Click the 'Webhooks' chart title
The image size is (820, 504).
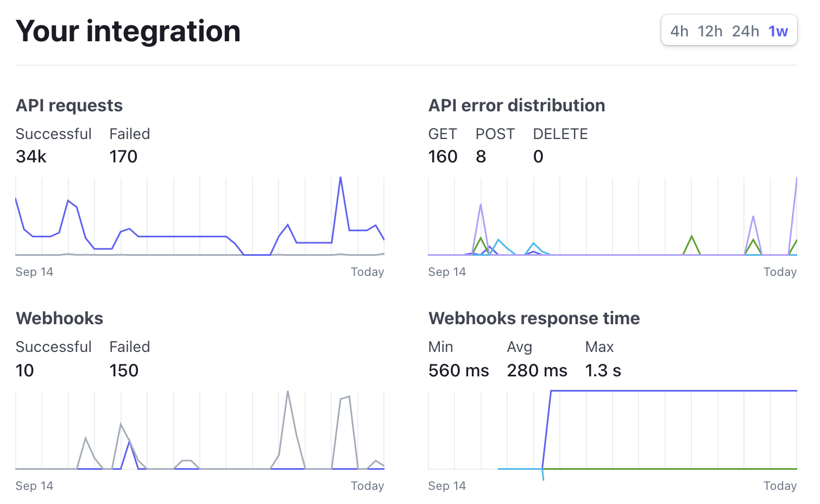pyautogui.click(x=59, y=318)
